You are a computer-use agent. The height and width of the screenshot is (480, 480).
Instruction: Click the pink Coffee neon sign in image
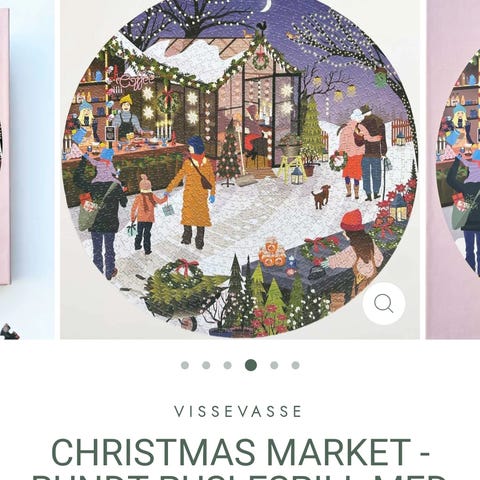pos(137,80)
